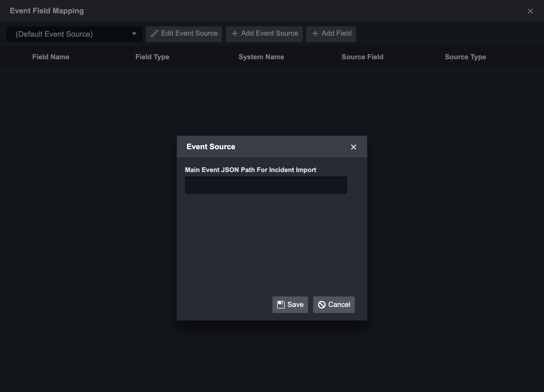Click the Add Event Source button

pyautogui.click(x=264, y=34)
